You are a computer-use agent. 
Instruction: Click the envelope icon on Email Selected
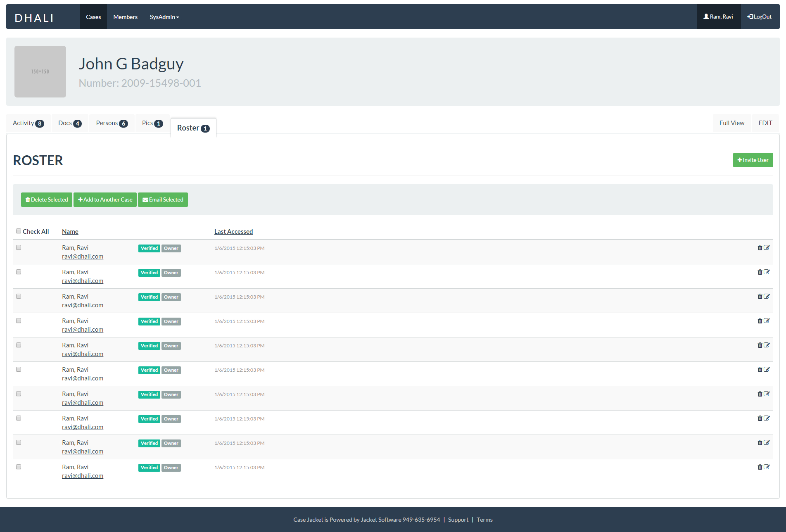click(x=145, y=199)
